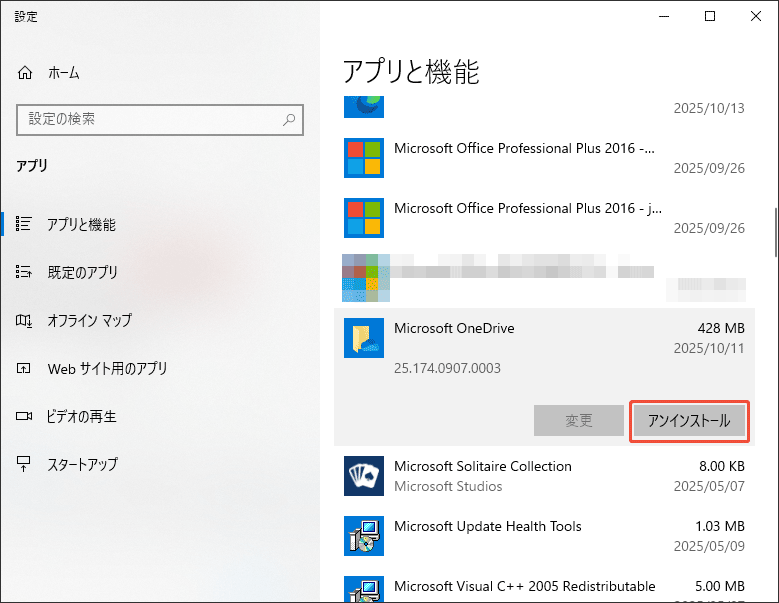
Task: Click the Microsoft Update Health Tools icon
Action: [x=364, y=536]
